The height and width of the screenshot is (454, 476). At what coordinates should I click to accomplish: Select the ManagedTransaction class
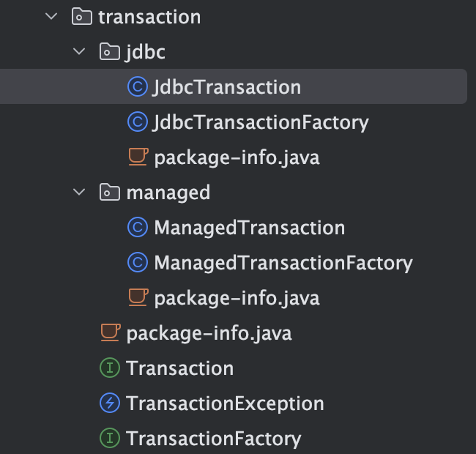[x=250, y=228]
